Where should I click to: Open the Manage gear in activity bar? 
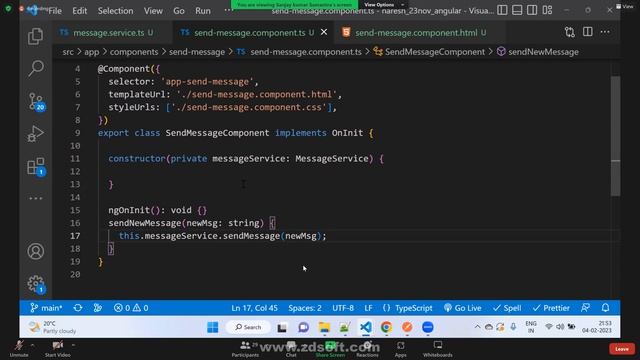tap(36, 283)
